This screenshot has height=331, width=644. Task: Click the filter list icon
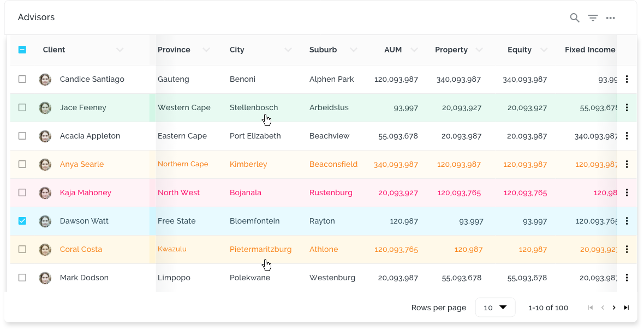coord(593,18)
